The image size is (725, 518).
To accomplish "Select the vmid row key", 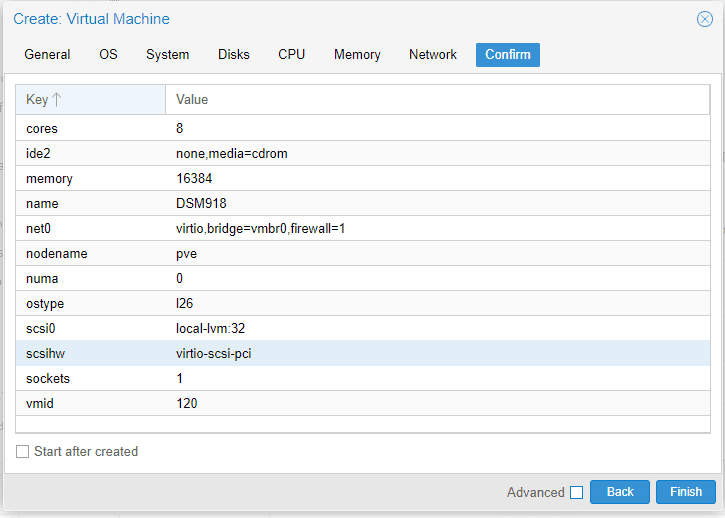I will pyautogui.click(x=40, y=403).
